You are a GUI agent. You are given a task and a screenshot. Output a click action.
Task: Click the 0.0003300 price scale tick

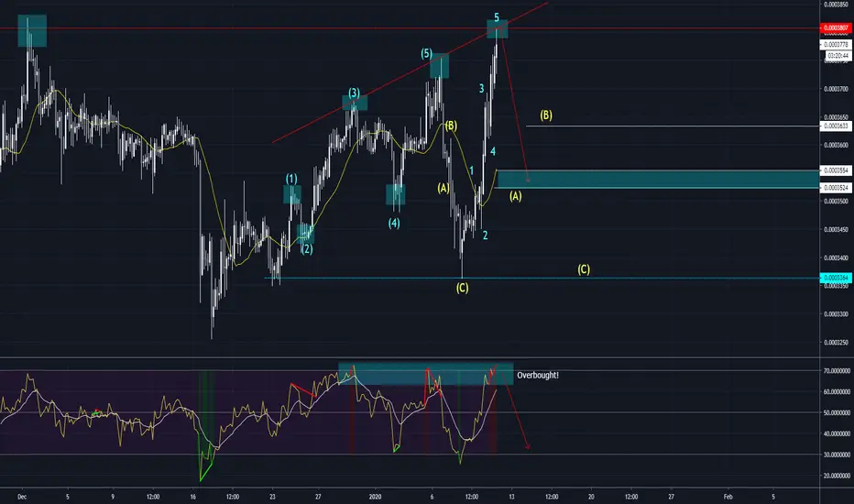pyautogui.click(x=836, y=313)
